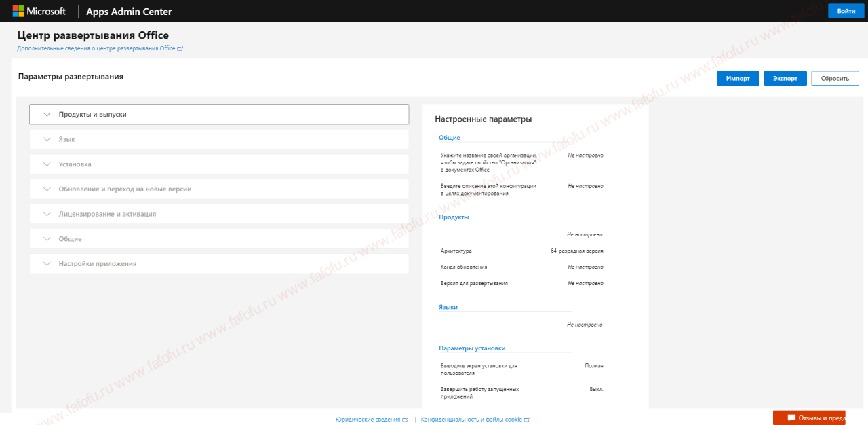Viewport: 868px width, 425px height.
Task: Select the Выкл. value text
Action: 597,389
